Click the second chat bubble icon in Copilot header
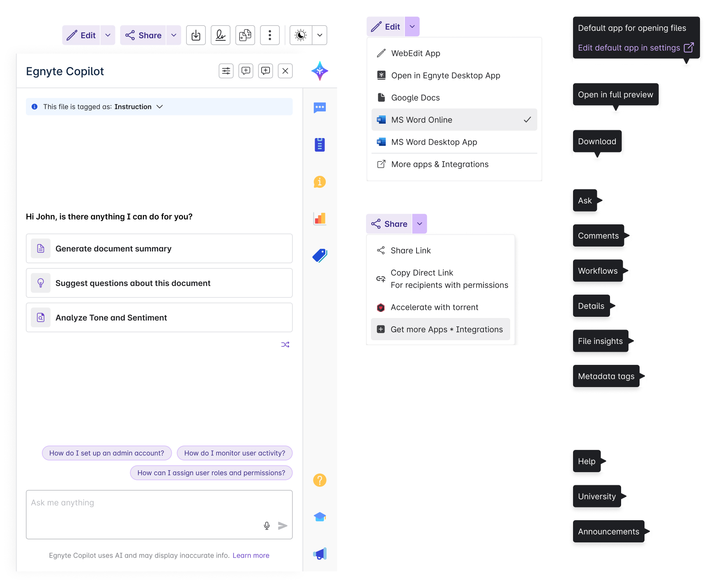 (266, 71)
